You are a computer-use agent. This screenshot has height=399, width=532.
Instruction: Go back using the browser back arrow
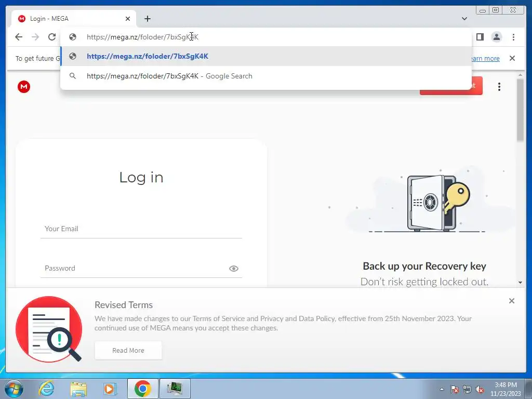point(19,37)
